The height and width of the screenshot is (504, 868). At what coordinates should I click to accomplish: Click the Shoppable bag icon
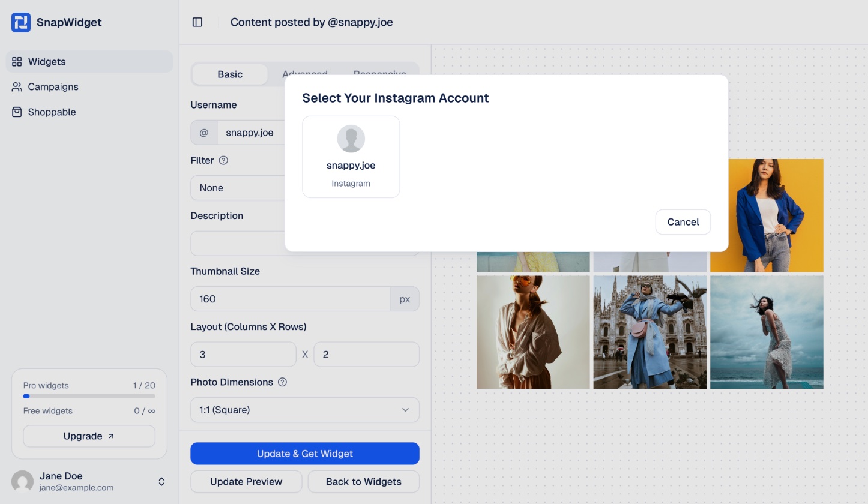[x=17, y=112]
